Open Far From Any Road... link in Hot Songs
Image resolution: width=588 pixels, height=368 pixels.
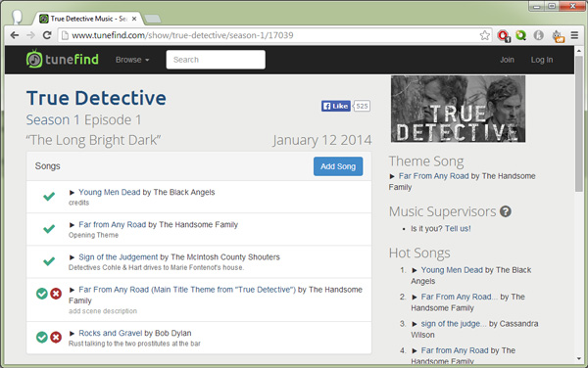click(x=460, y=297)
